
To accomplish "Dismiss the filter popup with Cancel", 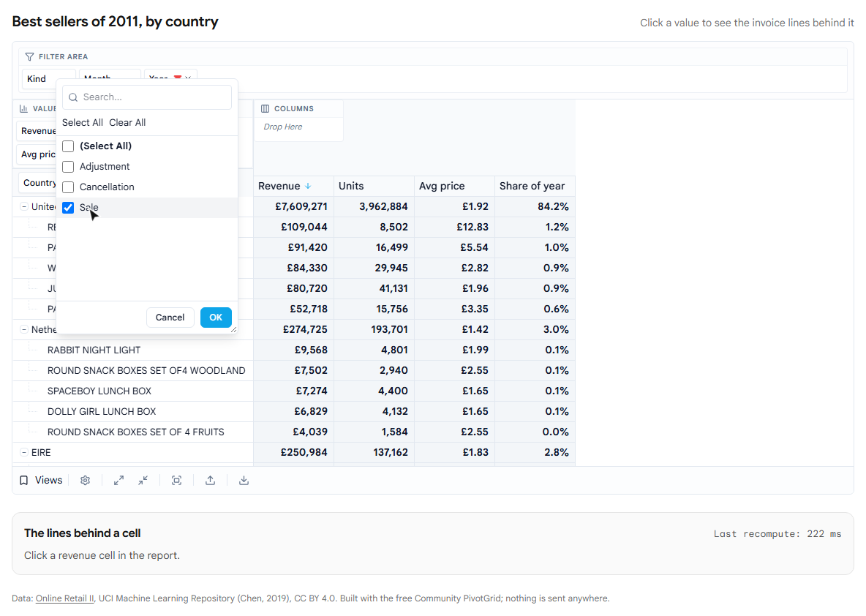I will (170, 317).
